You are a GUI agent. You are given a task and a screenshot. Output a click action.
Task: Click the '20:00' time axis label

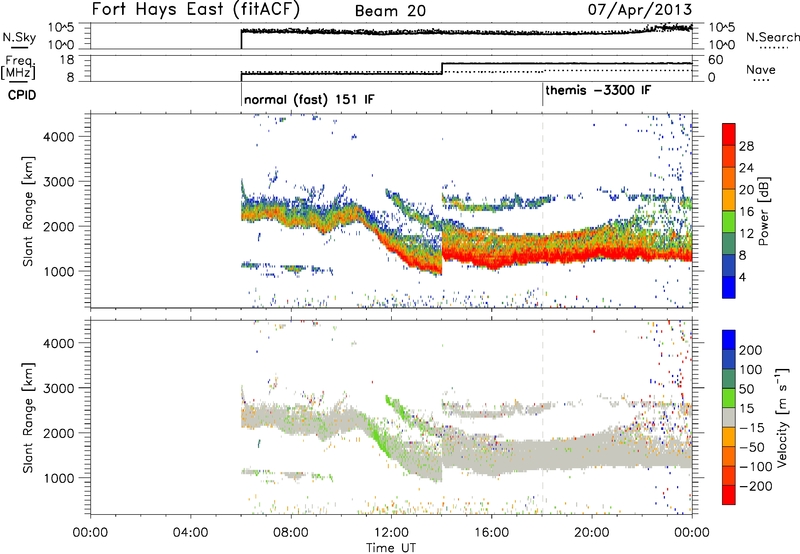[x=591, y=533]
